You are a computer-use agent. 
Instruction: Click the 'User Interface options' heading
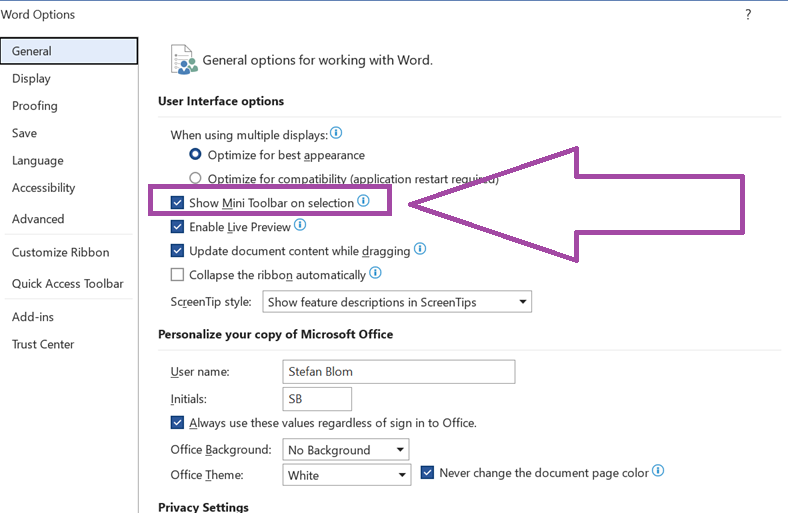(221, 101)
